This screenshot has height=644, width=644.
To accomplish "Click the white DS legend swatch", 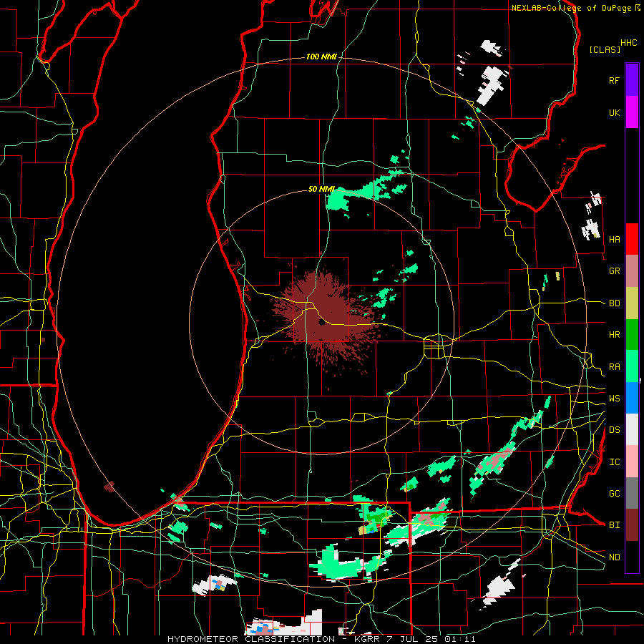I will (632, 429).
